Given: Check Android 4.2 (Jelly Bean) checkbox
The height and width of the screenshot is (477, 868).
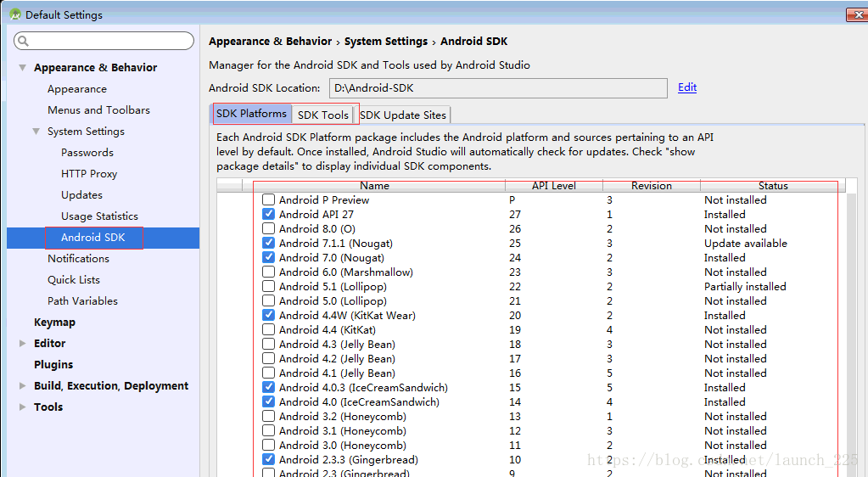Looking at the screenshot, I should 268,358.
